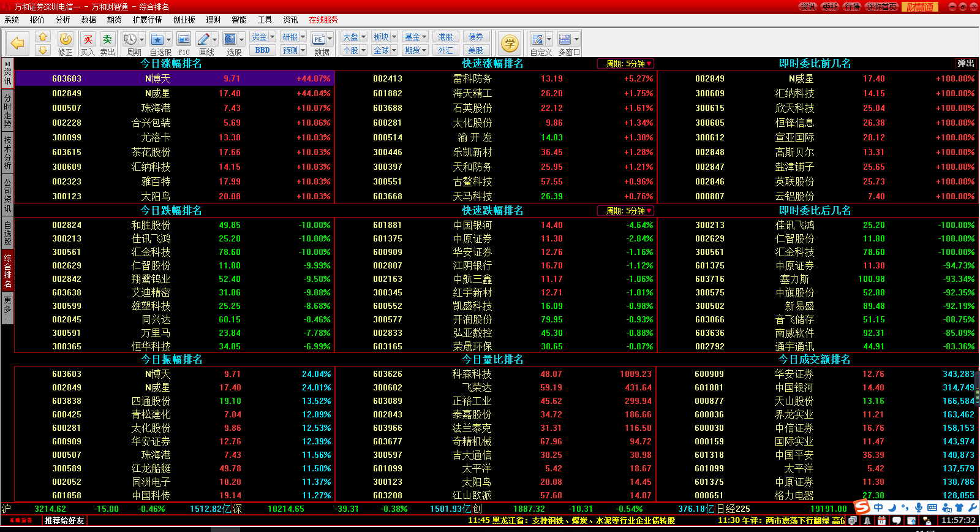Toggle the Sogou soft keyboard icon
Screen dimensions: 980x532
click(932, 507)
